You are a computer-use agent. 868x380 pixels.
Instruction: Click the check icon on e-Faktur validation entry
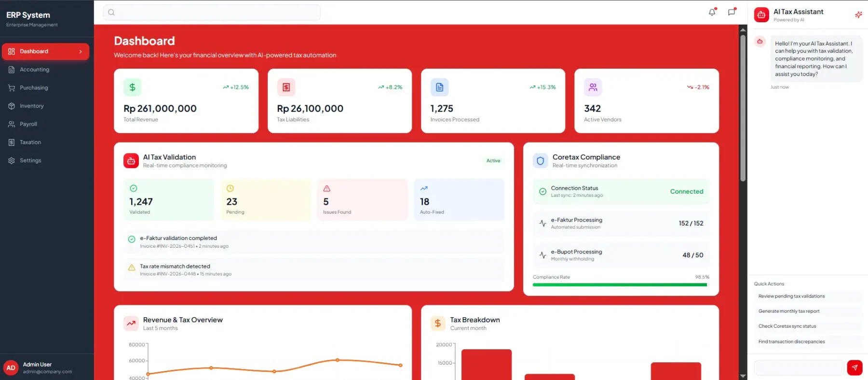[x=132, y=239]
